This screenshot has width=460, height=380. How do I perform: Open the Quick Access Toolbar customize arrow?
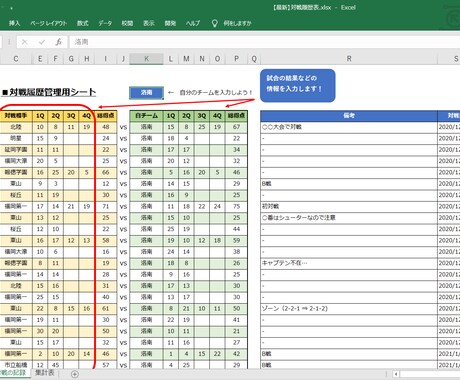click(11, 8)
